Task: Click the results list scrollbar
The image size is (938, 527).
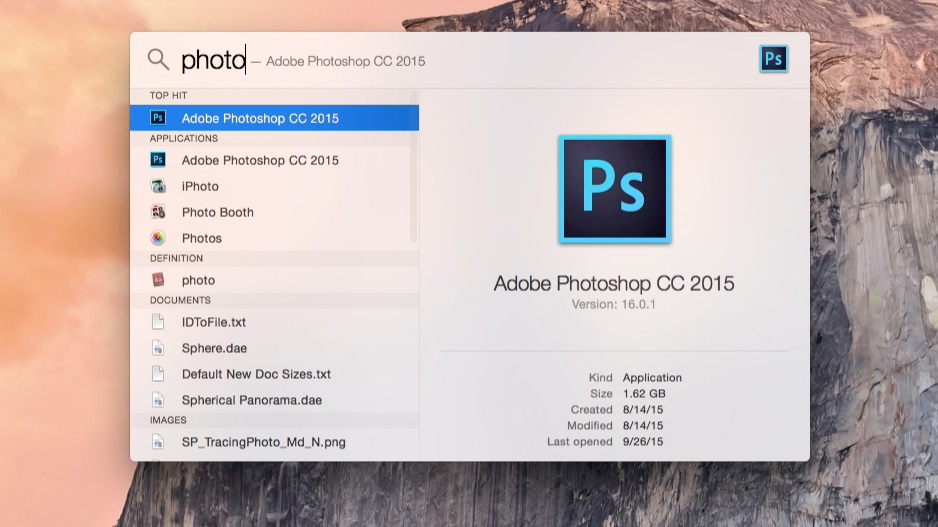Action: point(413,167)
